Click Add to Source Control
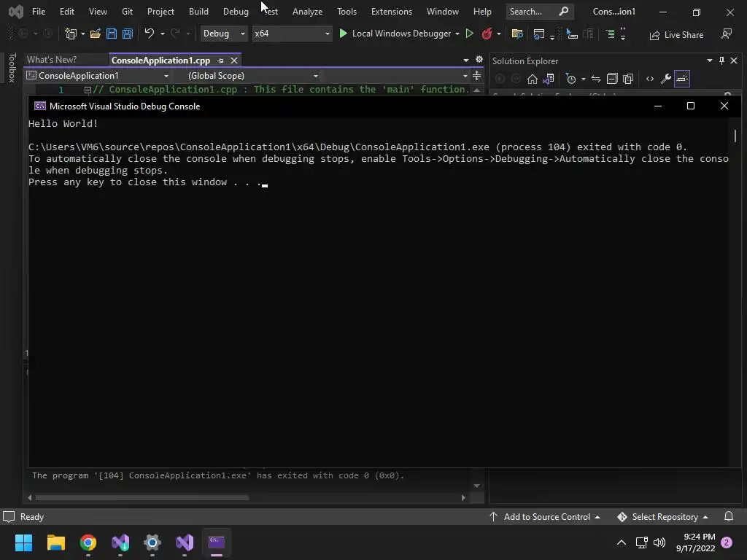This screenshot has width=747, height=560. pyautogui.click(x=545, y=517)
